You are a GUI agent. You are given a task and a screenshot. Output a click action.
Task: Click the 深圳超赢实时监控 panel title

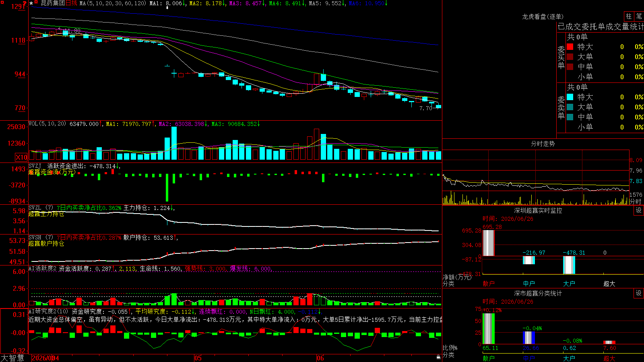point(538,210)
